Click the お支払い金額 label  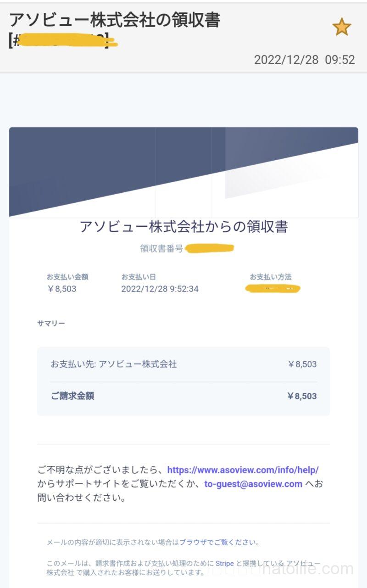click(67, 277)
